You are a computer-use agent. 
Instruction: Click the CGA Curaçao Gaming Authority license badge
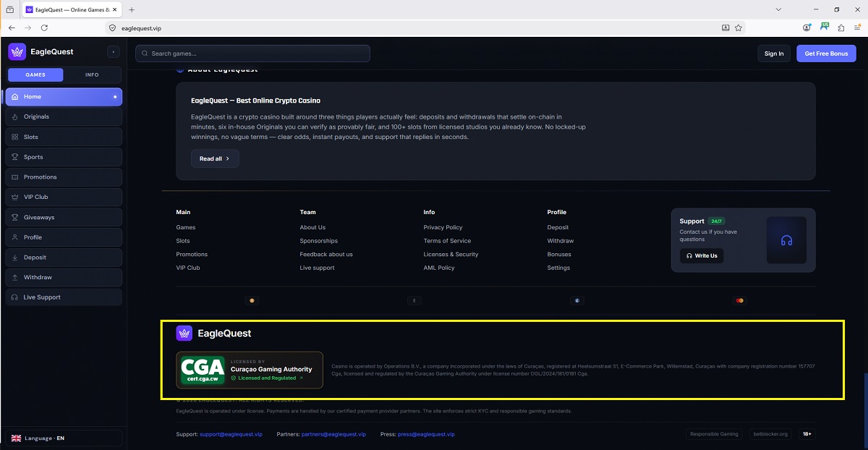pyautogui.click(x=250, y=370)
